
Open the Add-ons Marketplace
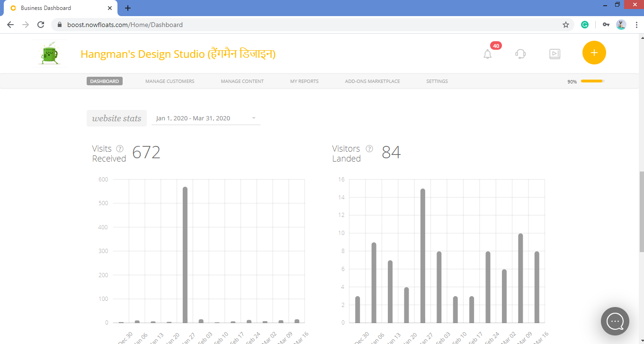[x=372, y=81]
